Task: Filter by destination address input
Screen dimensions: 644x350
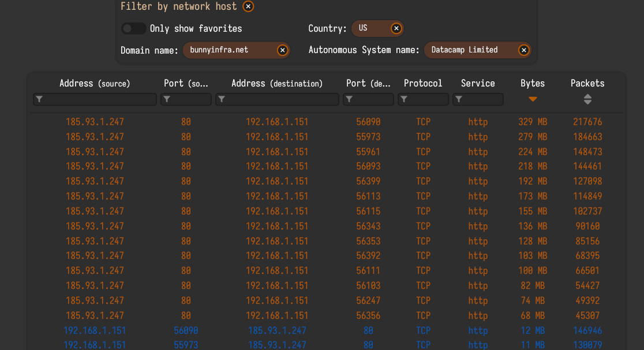Action: 277,99
